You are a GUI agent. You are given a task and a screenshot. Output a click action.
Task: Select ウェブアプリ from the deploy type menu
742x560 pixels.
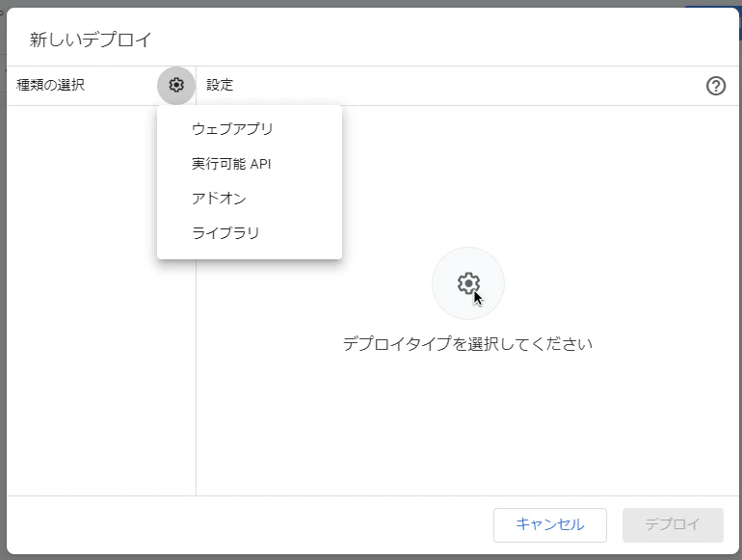(x=250, y=129)
